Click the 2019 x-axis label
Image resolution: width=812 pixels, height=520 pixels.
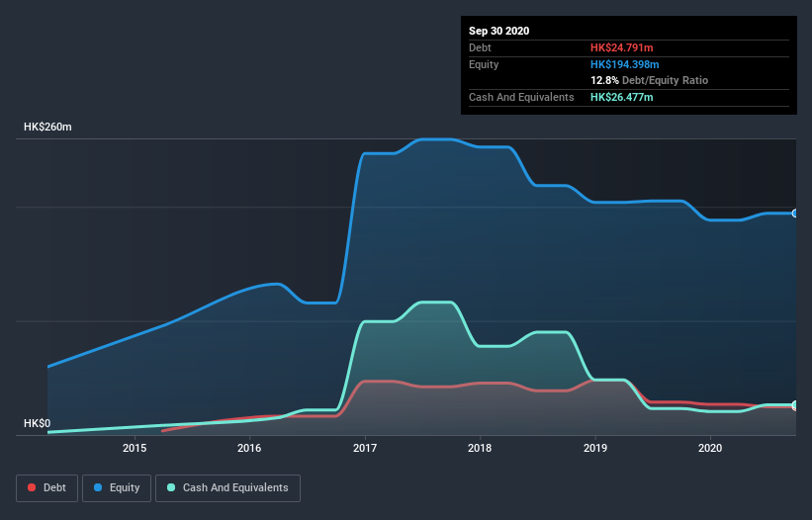tap(595, 448)
